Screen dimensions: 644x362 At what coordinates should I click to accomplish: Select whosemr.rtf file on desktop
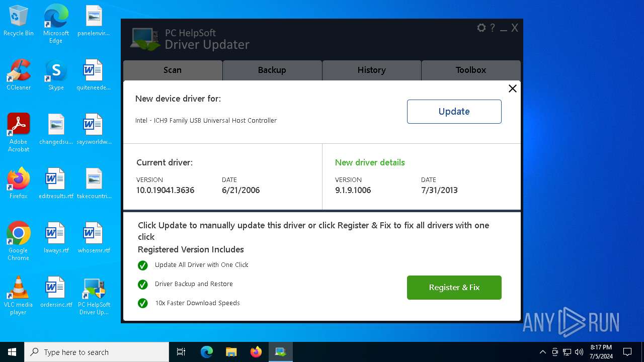click(94, 238)
